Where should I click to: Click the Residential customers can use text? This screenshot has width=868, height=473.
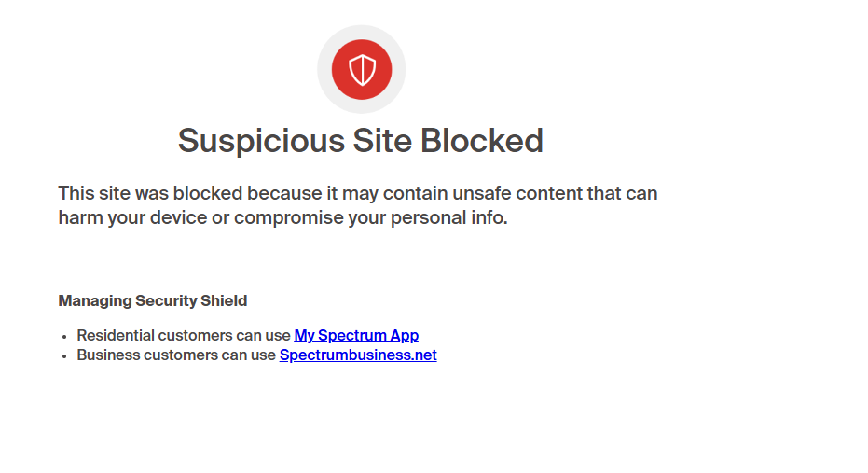point(184,335)
